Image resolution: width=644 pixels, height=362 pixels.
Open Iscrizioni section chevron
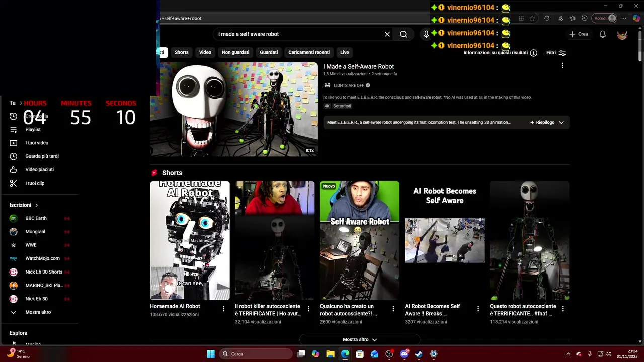pos(37,205)
